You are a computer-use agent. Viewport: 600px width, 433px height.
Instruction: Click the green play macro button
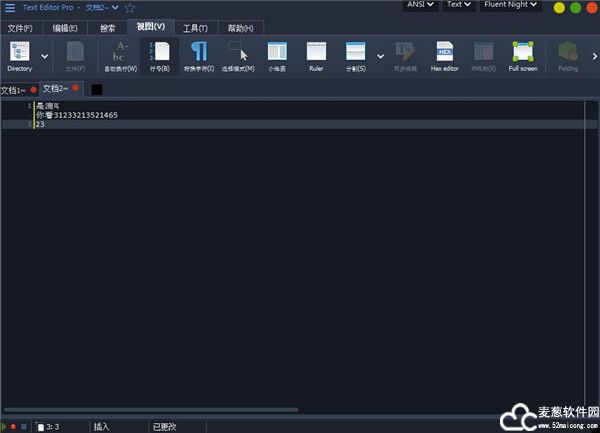point(5,426)
